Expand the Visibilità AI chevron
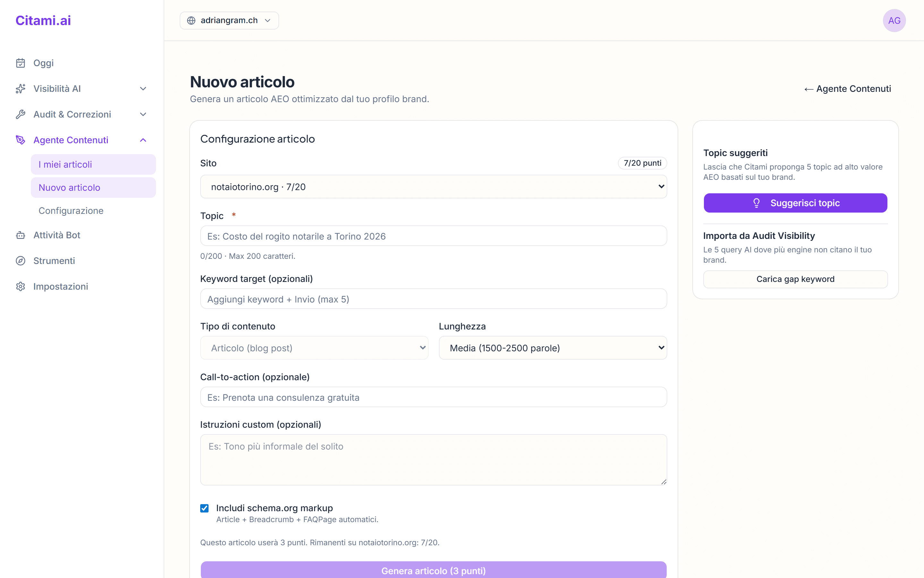The height and width of the screenshot is (578, 924). [143, 89]
